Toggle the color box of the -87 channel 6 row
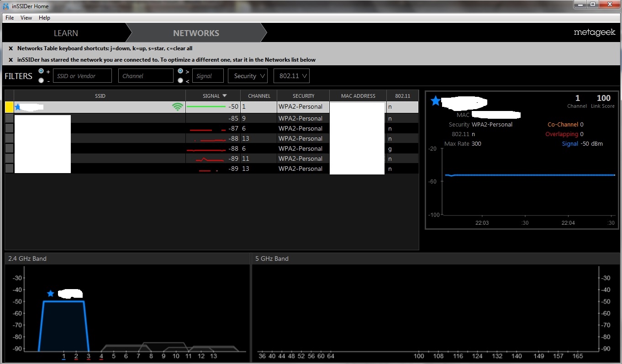 (9, 128)
